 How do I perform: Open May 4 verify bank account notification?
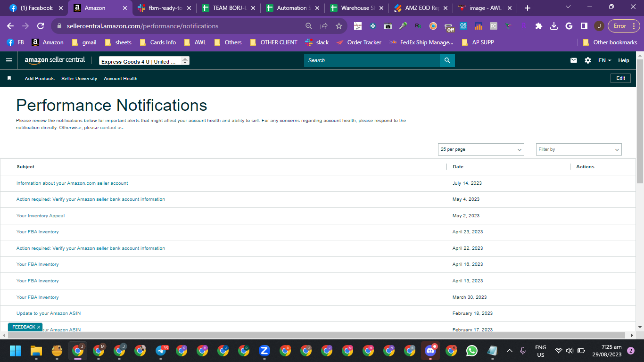pos(91,199)
